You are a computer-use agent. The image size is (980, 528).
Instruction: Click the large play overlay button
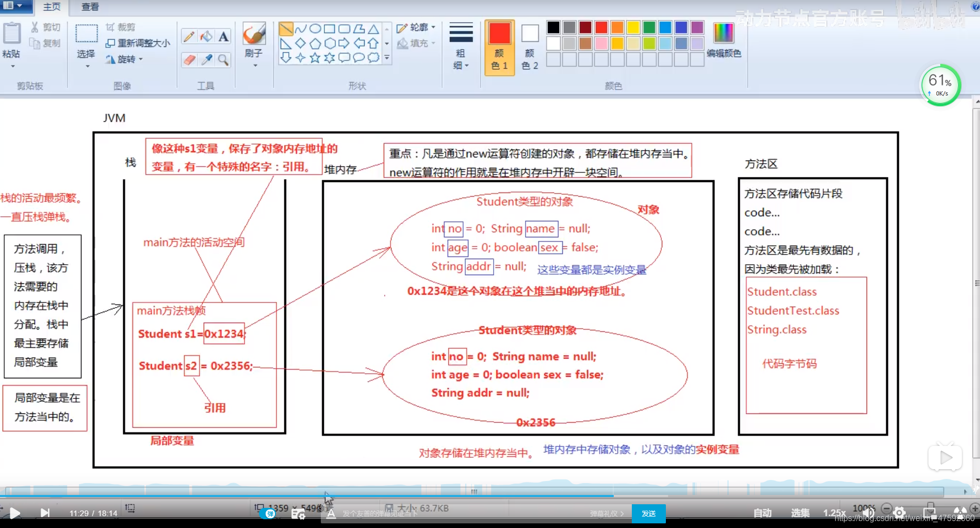[945, 457]
